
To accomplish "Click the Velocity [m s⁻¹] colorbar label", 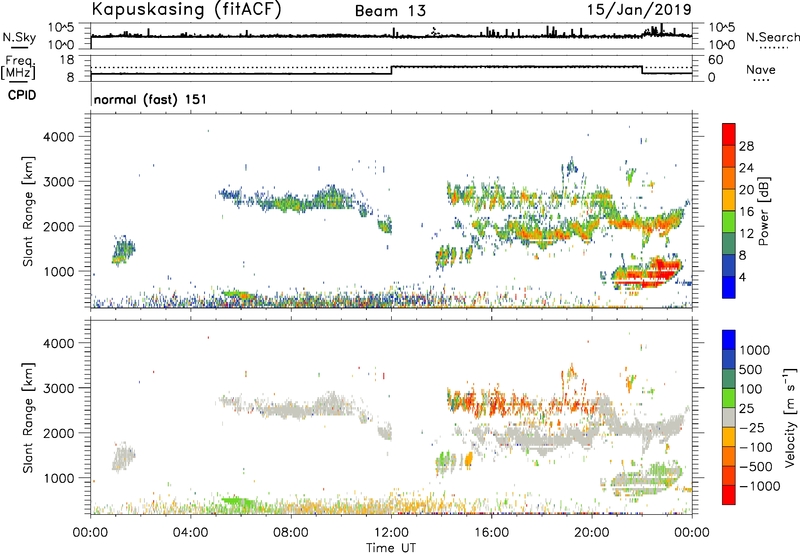I will (x=790, y=417).
